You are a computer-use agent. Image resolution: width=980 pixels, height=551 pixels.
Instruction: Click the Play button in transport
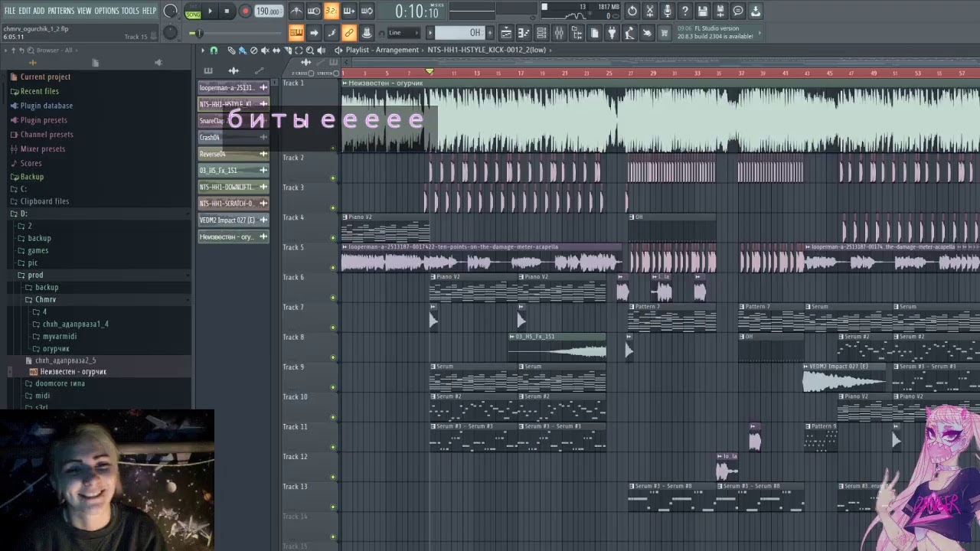(211, 11)
